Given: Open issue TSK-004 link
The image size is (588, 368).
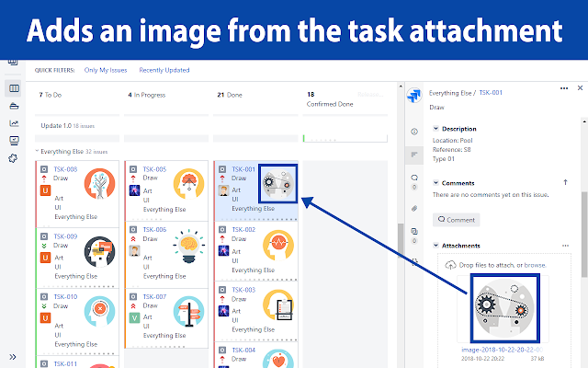Looking at the screenshot, I should (x=243, y=350).
